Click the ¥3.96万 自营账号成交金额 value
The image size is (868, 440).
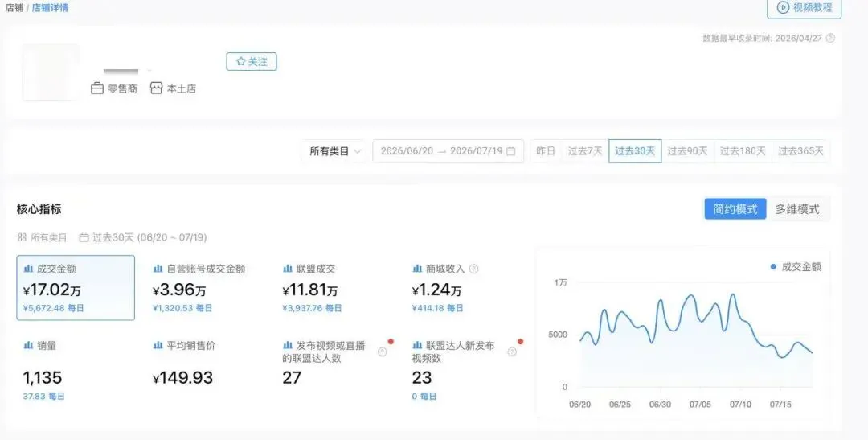(179, 290)
